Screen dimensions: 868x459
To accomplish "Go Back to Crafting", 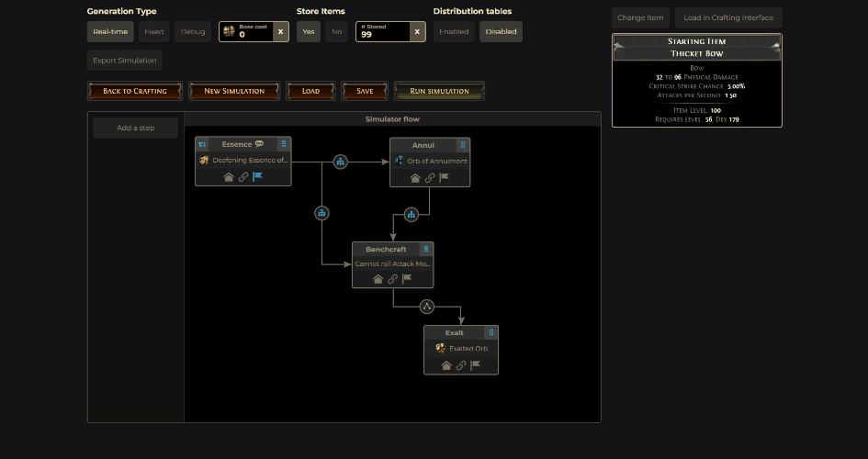I will (134, 91).
